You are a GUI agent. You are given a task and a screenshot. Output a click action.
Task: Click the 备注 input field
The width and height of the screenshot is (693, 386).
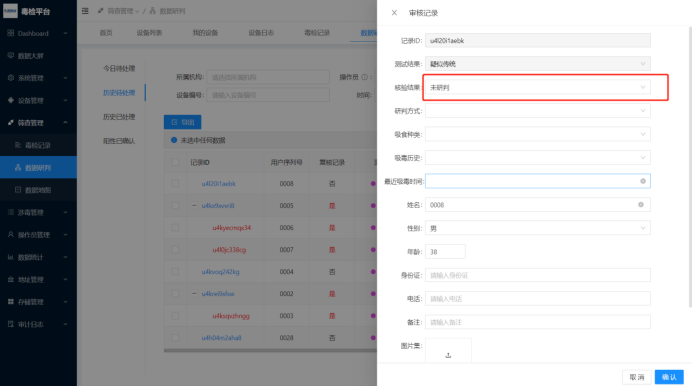coord(537,322)
